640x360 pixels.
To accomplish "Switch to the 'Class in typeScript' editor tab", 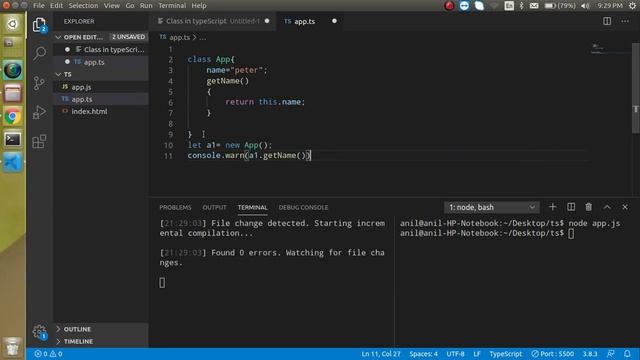I will point(213,21).
